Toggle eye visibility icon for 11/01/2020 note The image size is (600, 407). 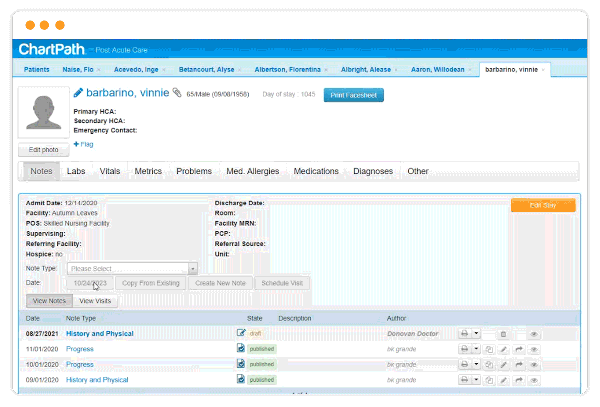coord(534,350)
